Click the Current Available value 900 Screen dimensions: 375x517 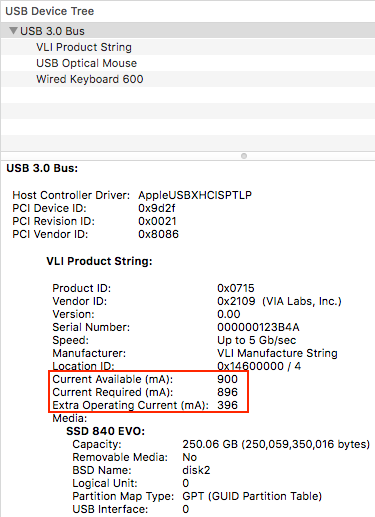coord(227,379)
